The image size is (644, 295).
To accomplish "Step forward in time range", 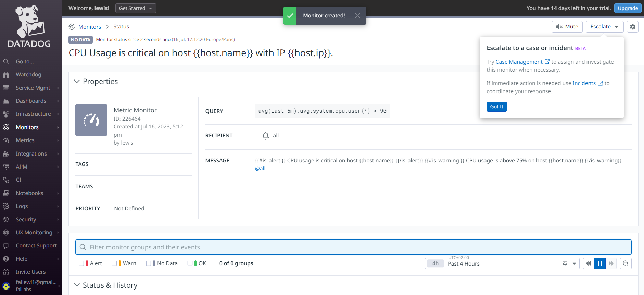I will (x=611, y=263).
